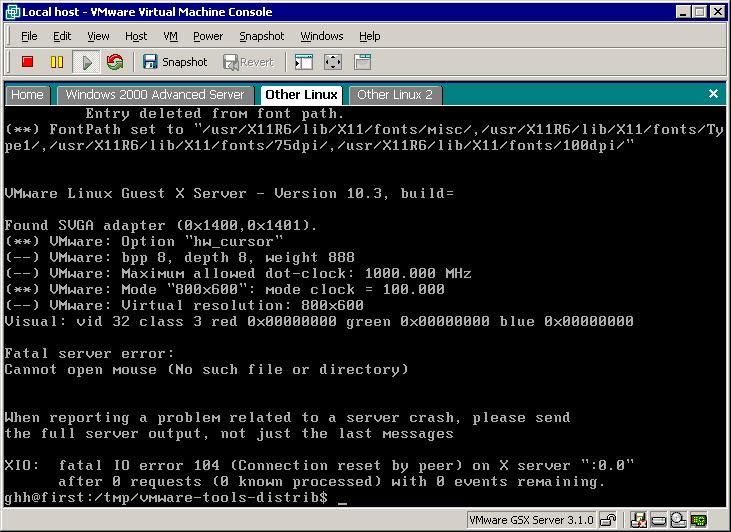Click the VMware console title bar icon

pos(13,12)
